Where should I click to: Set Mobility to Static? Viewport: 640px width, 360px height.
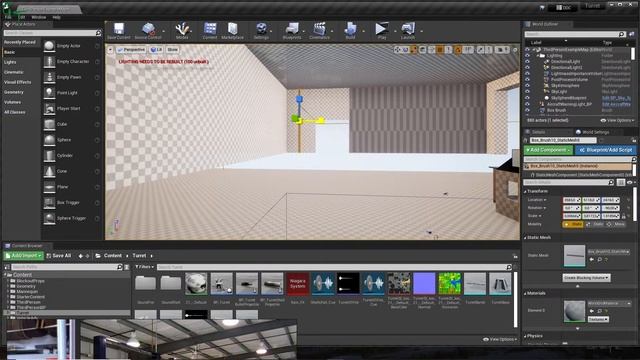tap(573, 224)
